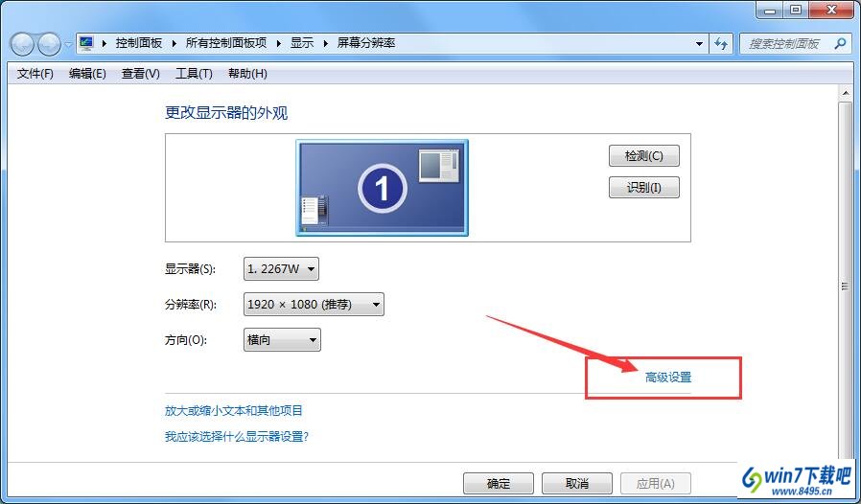Expand arrow after 显示 breadcrumb
The height and width of the screenshot is (504, 861).
coord(325,43)
